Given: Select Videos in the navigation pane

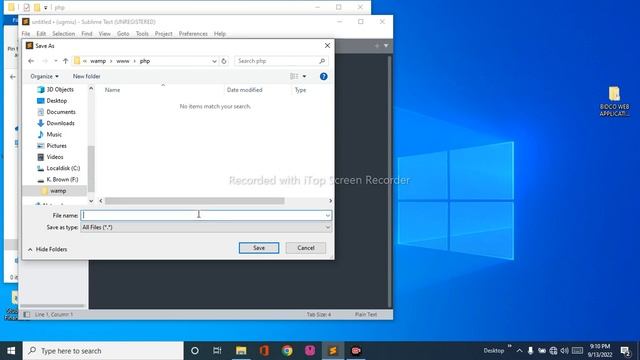Looking at the screenshot, I should tap(50, 157).
